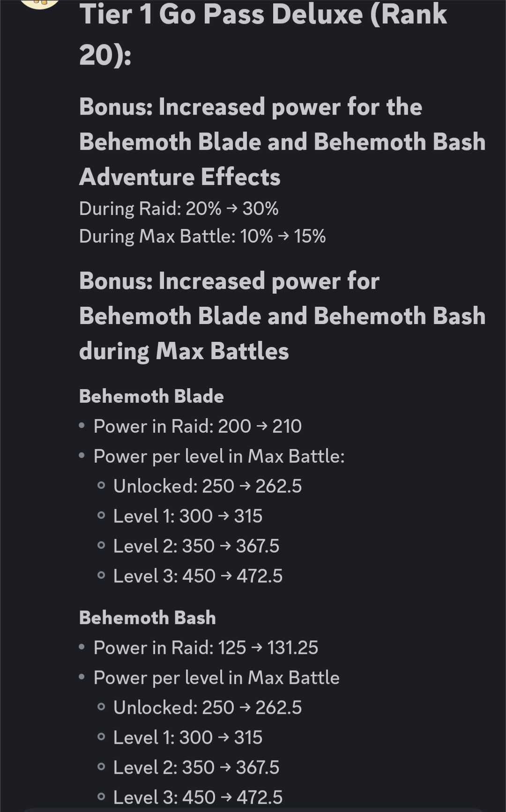Select Behemoth Bash's 'Level 1: 300 → 315' item
This screenshot has height=812, width=506.
pyautogui.click(x=188, y=738)
